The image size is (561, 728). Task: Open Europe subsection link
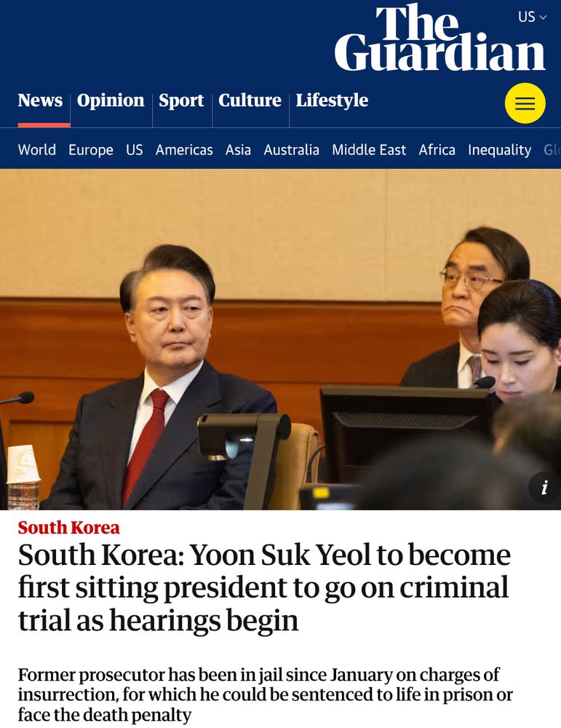click(x=91, y=149)
